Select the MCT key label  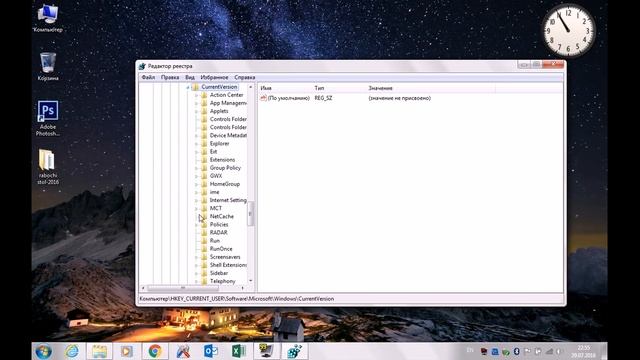(216, 208)
